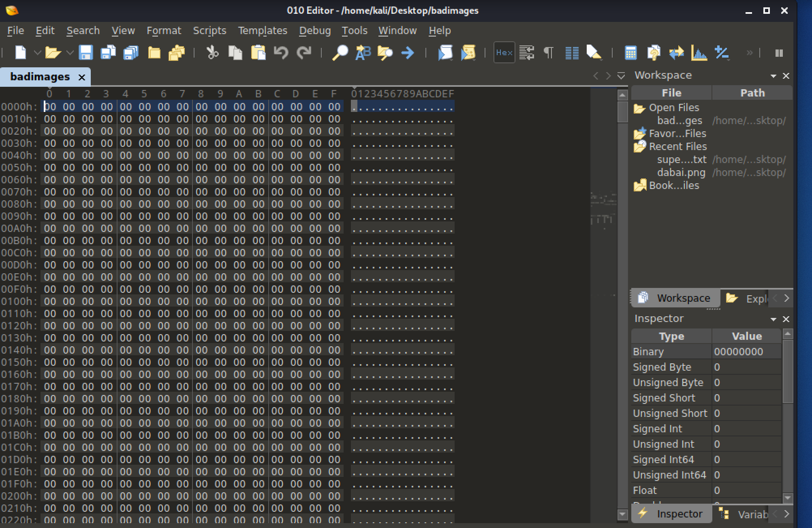Toggle word wrap toolbar icon
812x528 pixels.
[x=526, y=53]
